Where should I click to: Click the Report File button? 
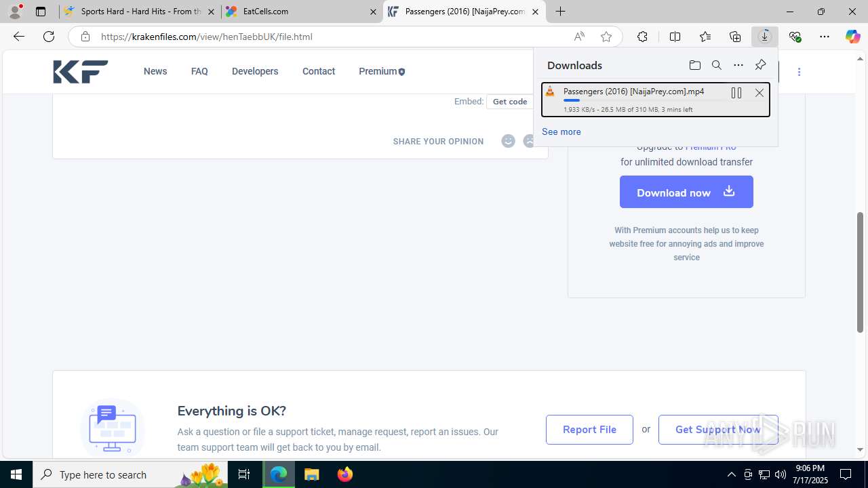(x=589, y=430)
